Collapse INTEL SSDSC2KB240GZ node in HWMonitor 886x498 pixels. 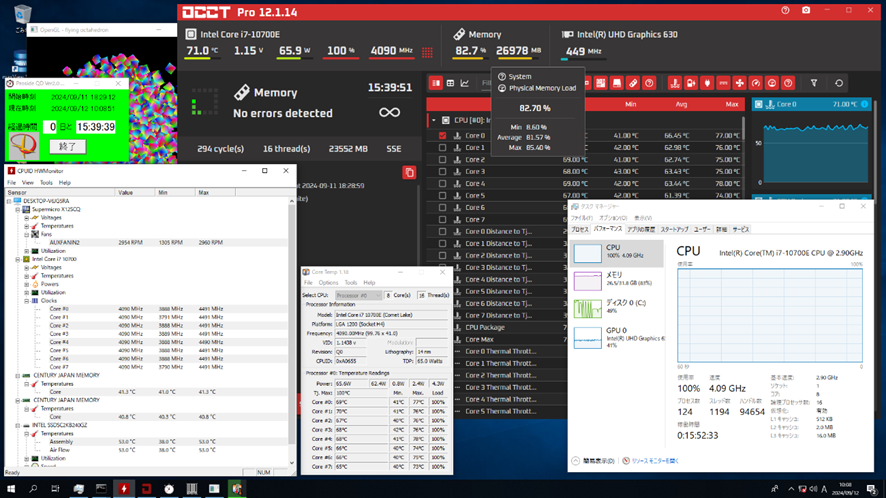(18, 425)
